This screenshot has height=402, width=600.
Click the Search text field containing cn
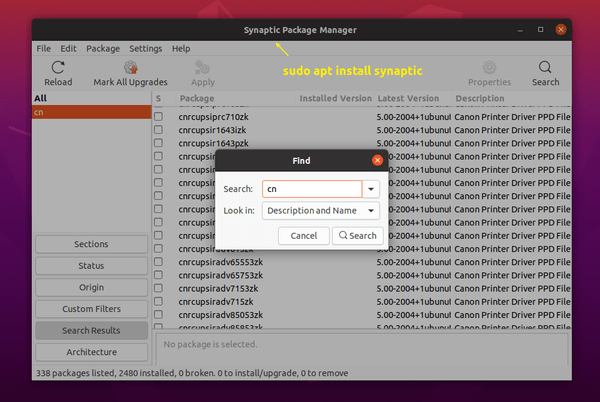(x=312, y=189)
